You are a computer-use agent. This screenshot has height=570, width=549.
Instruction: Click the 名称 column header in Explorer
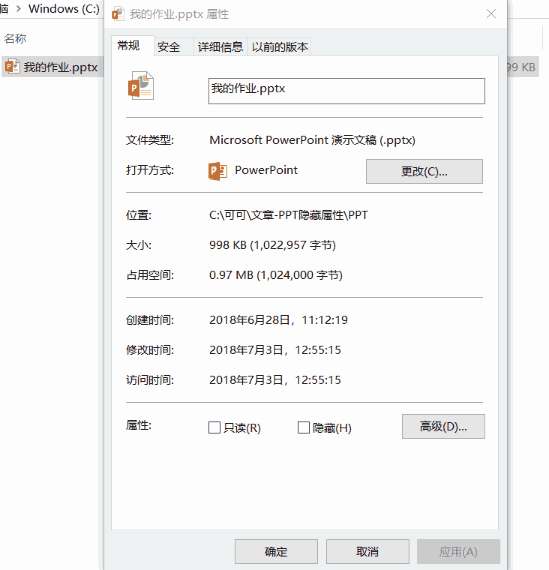tap(15, 39)
